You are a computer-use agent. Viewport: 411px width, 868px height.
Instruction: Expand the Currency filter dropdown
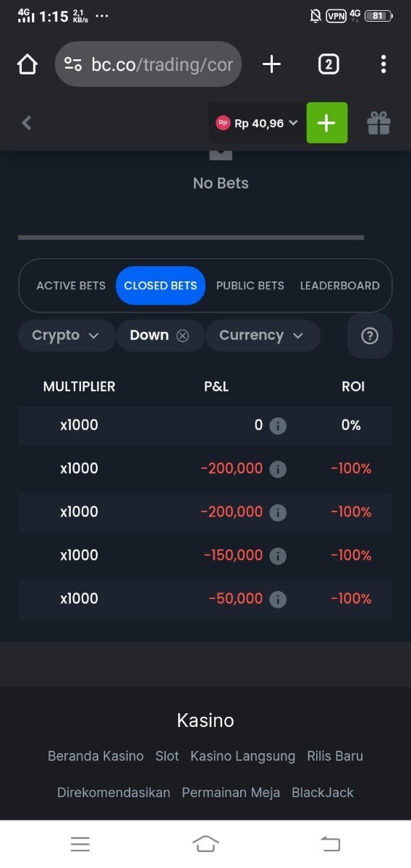(x=263, y=336)
